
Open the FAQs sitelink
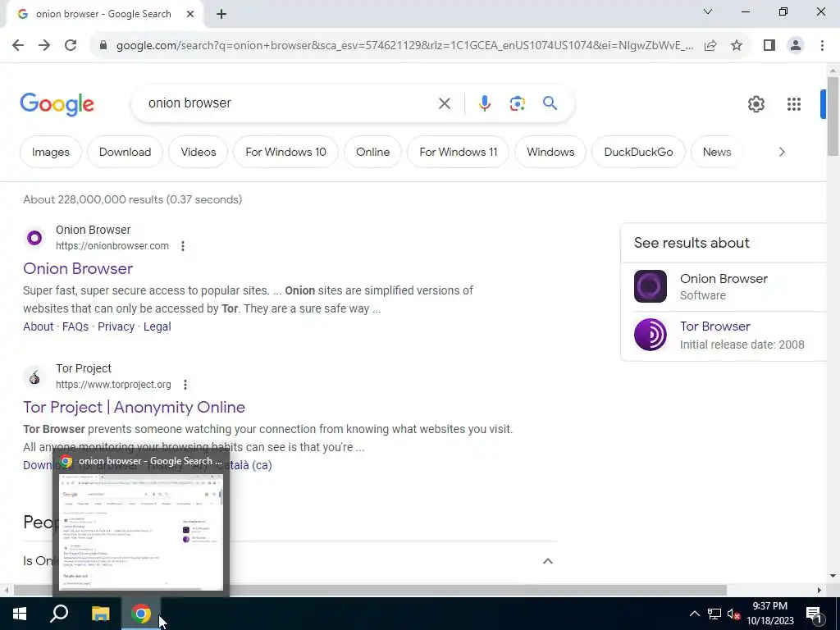[x=75, y=326]
